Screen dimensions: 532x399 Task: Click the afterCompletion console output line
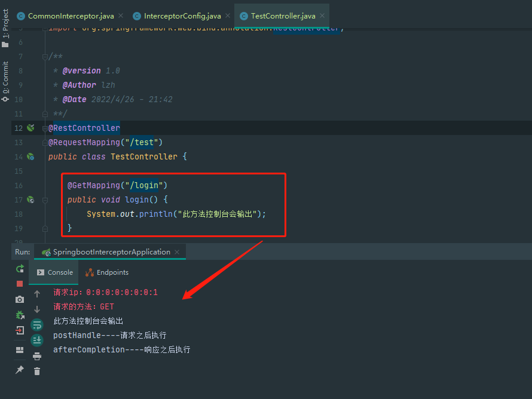click(121, 349)
